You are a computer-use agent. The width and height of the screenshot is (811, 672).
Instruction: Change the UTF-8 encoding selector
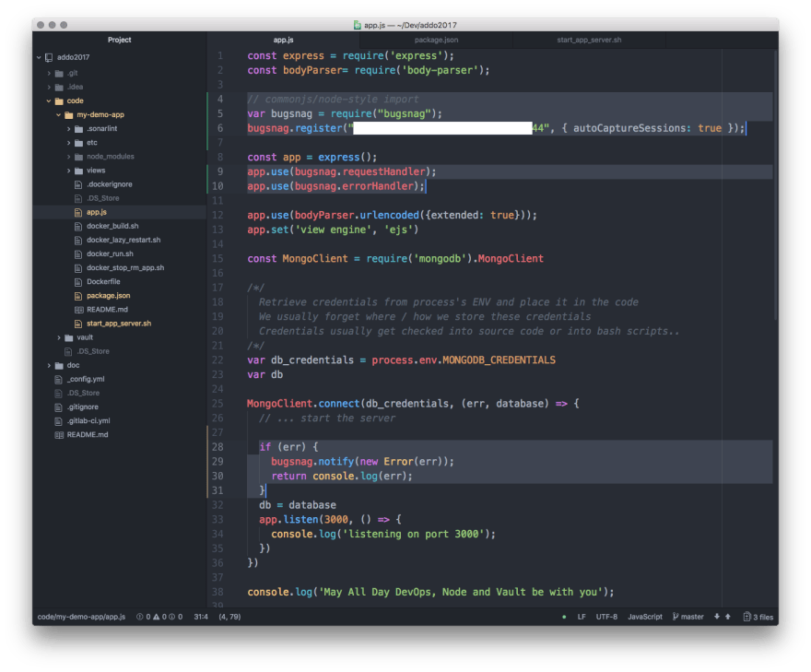click(x=606, y=617)
